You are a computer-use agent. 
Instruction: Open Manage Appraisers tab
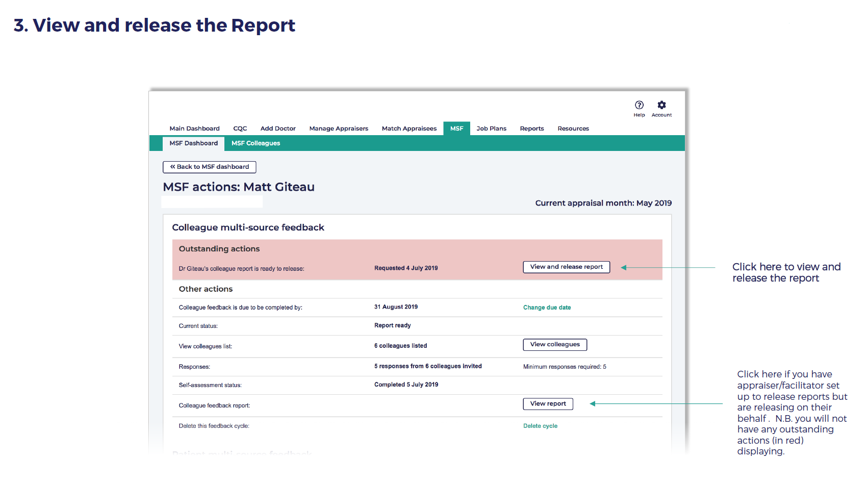point(339,129)
